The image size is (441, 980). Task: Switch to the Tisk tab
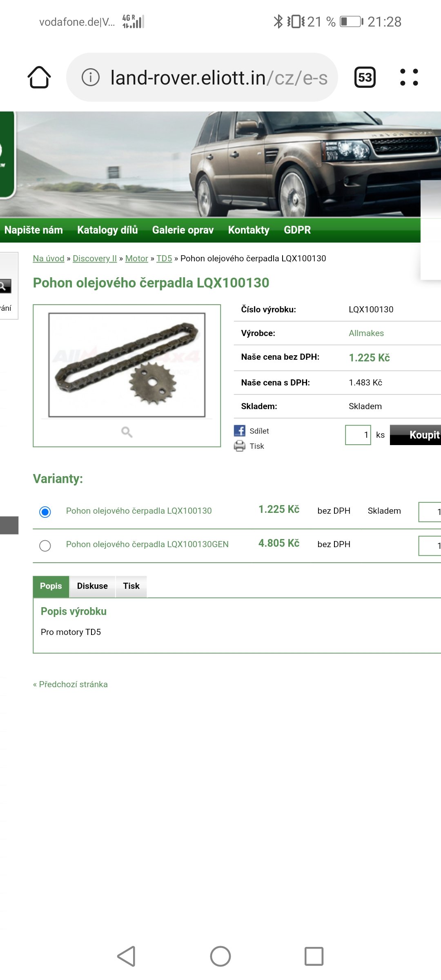pos(131,586)
